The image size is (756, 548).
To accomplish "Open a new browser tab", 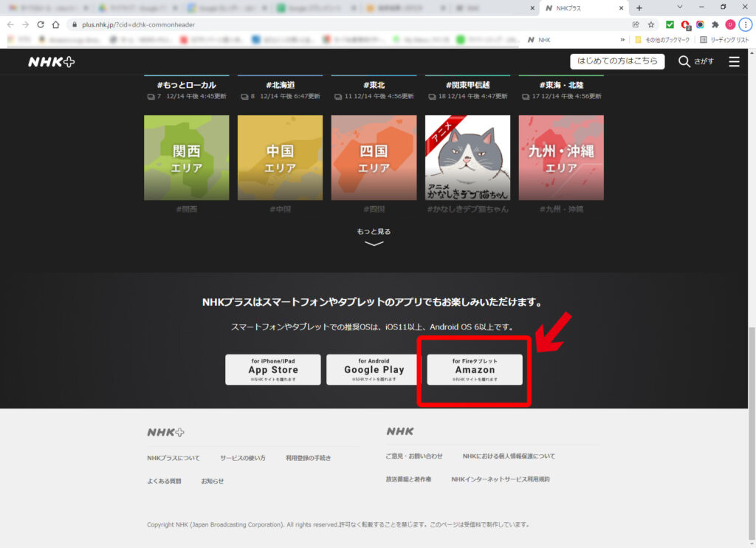I will tap(639, 7).
